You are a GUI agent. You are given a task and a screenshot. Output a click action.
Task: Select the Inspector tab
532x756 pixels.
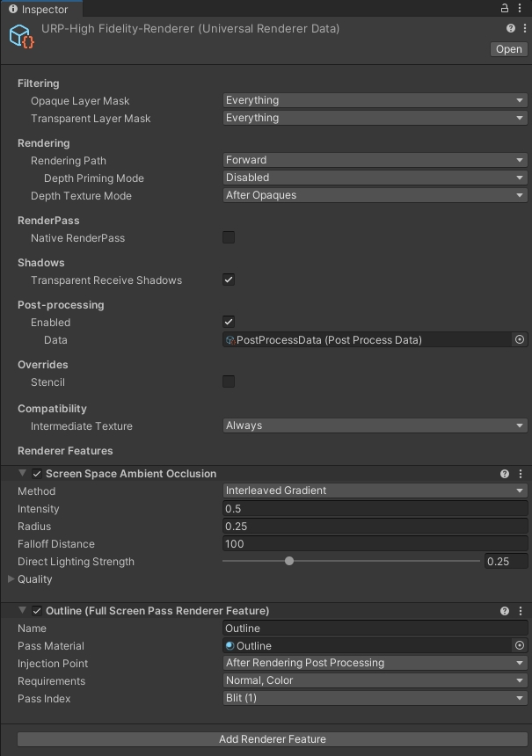pyautogui.click(x=39, y=10)
